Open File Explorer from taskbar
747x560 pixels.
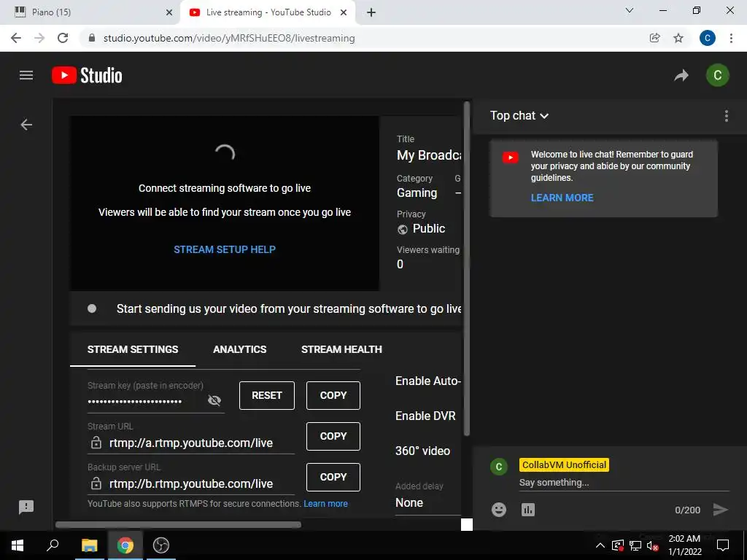(x=89, y=545)
